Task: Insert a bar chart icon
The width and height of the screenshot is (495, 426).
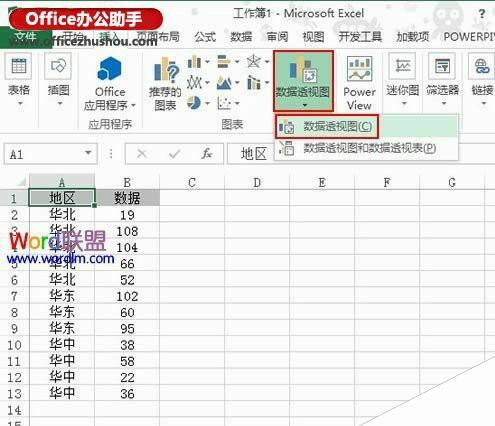Action: click(x=224, y=62)
